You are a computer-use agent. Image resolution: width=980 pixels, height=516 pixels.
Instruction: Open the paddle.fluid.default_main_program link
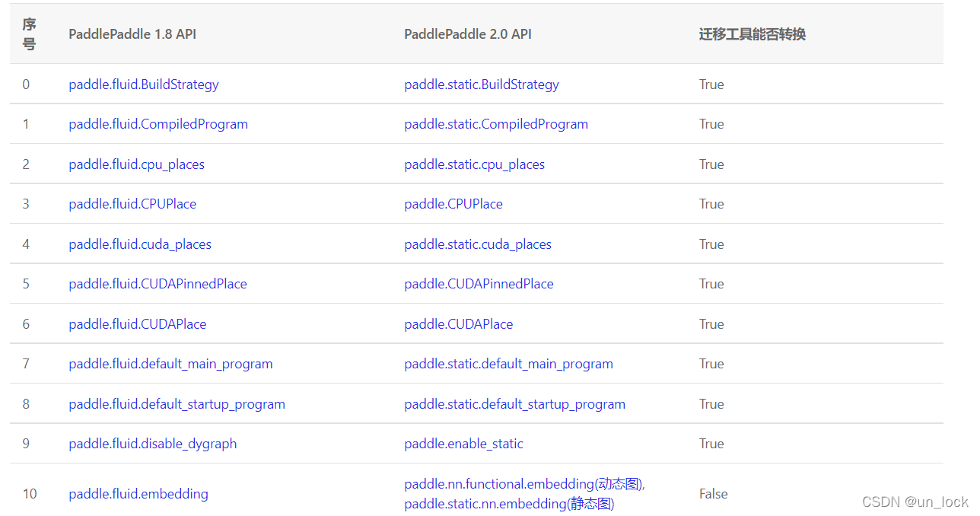click(x=170, y=364)
